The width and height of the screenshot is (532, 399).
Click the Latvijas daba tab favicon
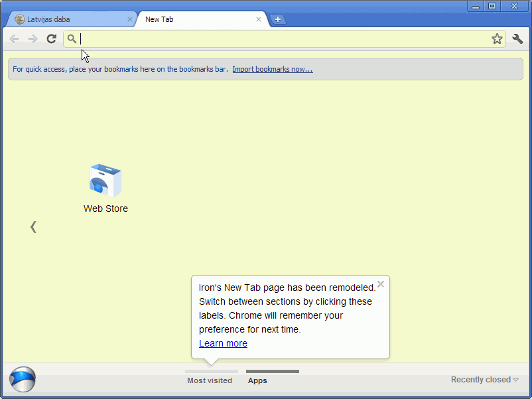pyautogui.click(x=20, y=19)
